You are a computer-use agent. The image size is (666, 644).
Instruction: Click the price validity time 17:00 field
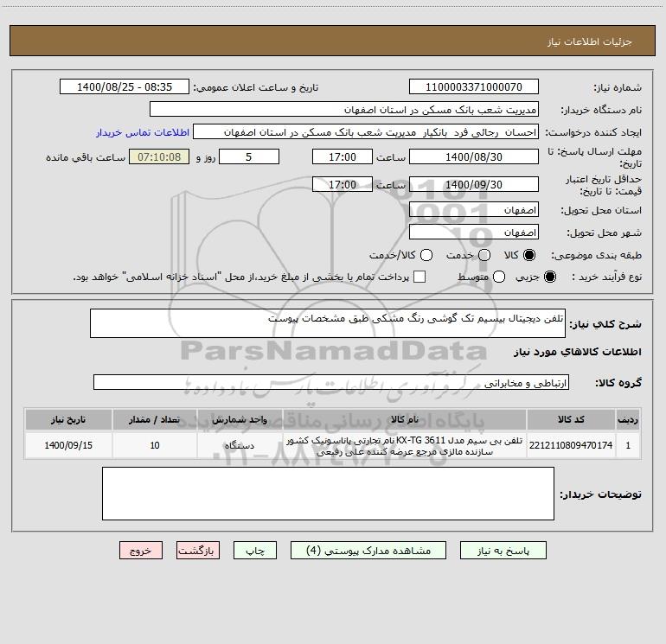[x=343, y=184]
